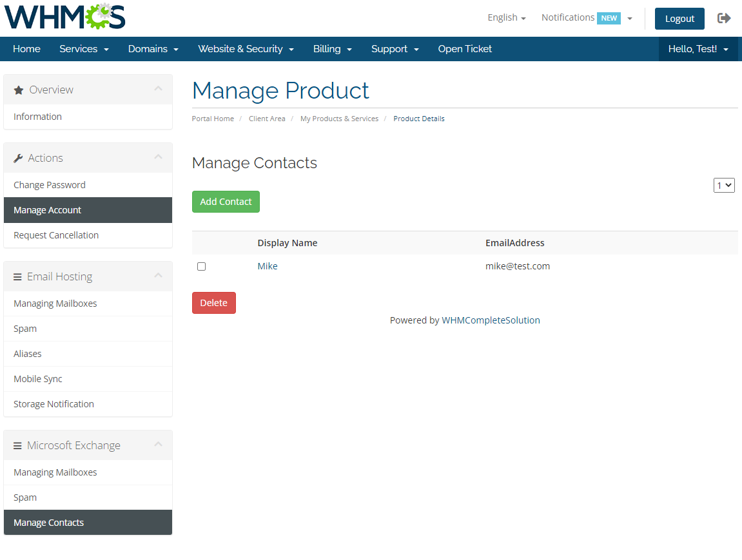Viewport: 742px width, 560px height.
Task: Click the red Delete button
Action: pyautogui.click(x=214, y=303)
